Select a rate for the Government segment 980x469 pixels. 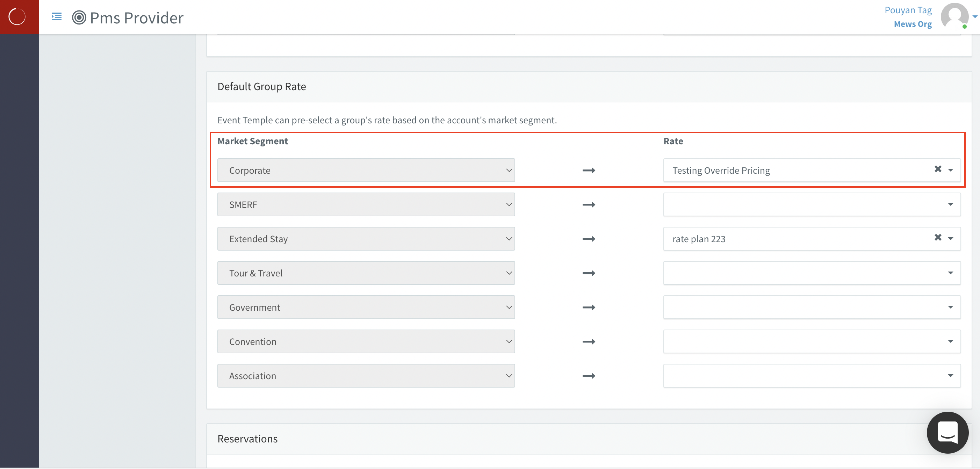[x=812, y=307]
